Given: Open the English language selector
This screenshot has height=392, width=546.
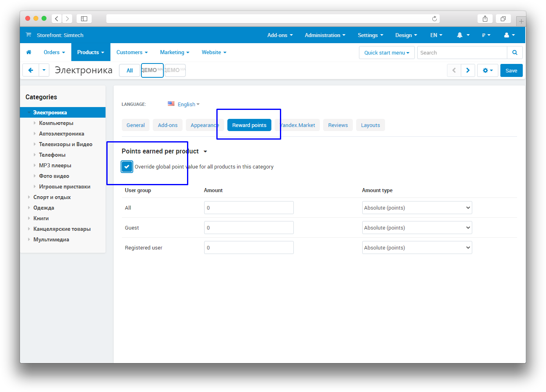Looking at the screenshot, I should 184,104.
